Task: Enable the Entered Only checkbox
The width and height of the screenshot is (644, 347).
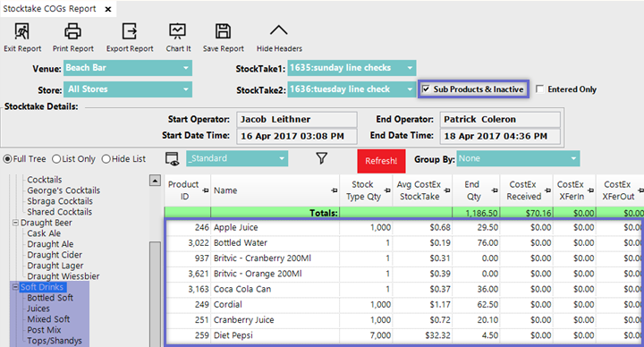Action: (539, 89)
